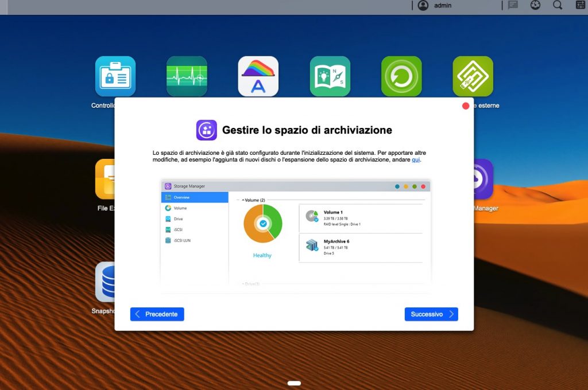The image size is (588, 390).
Task: Launch Storage Manager desktop icon
Action: (x=483, y=179)
